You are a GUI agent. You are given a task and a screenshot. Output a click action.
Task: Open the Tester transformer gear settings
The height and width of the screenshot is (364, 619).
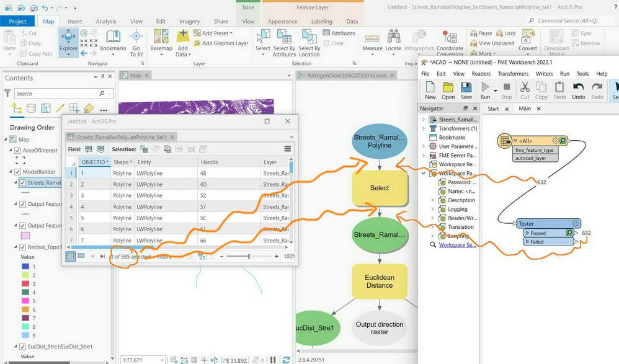576,223
